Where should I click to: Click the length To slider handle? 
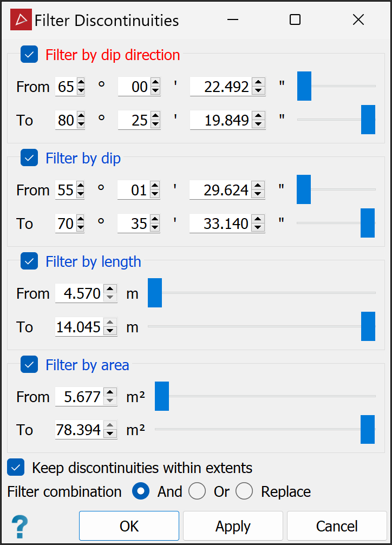(x=368, y=326)
